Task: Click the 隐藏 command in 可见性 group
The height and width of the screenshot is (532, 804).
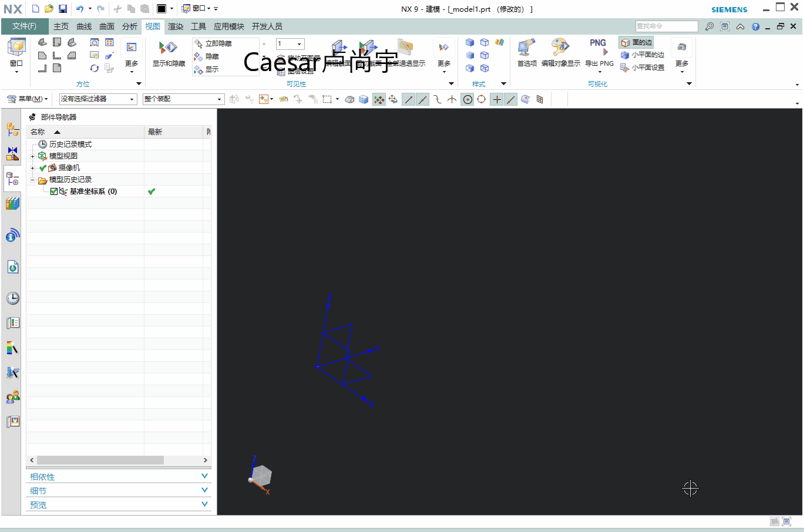Action: point(211,55)
